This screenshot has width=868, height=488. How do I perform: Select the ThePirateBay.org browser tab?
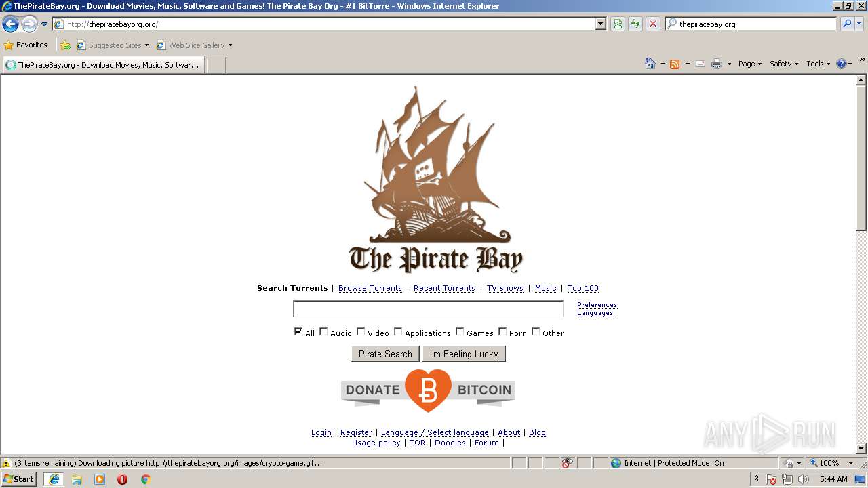click(104, 65)
